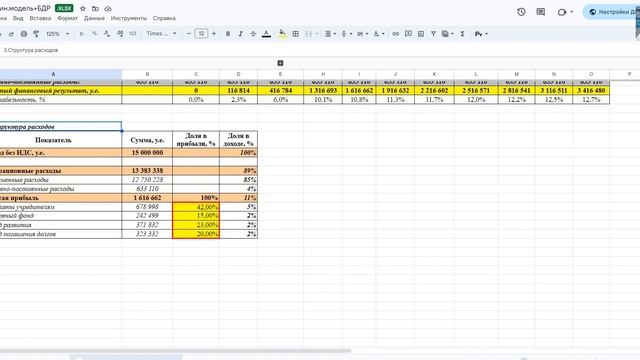Print the spreadsheet using the printer icon
The width and height of the screenshot is (640, 360).
click(x=24, y=34)
